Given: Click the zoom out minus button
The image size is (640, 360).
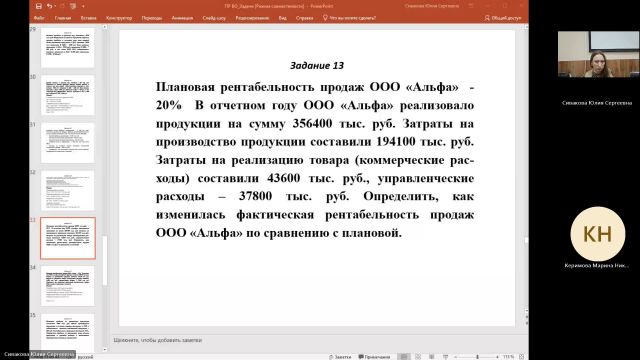Looking at the screenshot, I should coord(455,357).
